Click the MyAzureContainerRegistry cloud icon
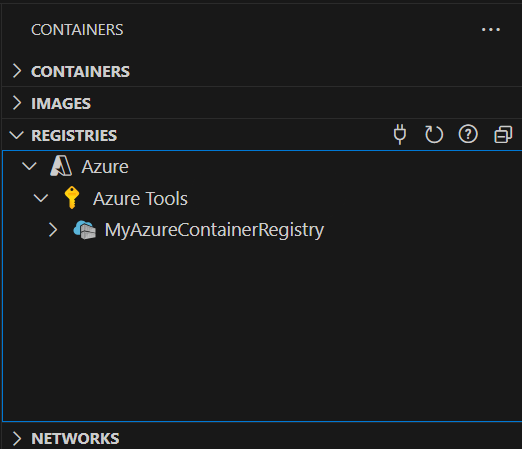The width and height of the screenshot is (522, 449). pos(85,230)
